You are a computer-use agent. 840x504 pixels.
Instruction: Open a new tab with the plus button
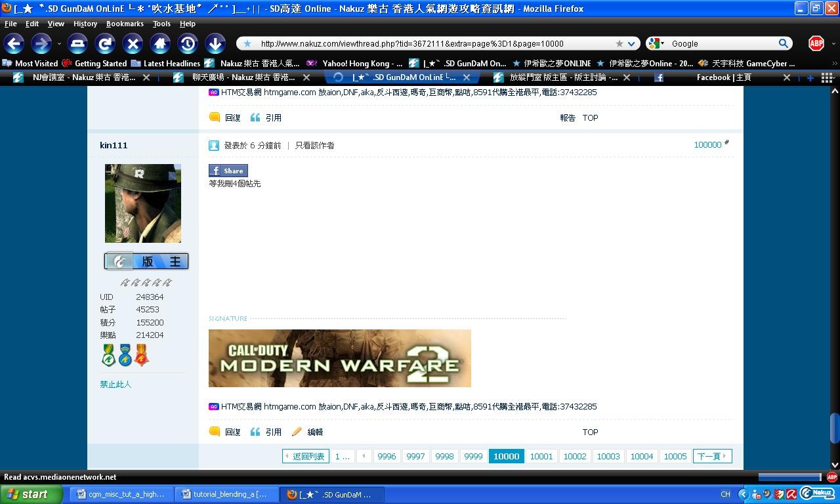pyautogui.click(x=810, y=77)
